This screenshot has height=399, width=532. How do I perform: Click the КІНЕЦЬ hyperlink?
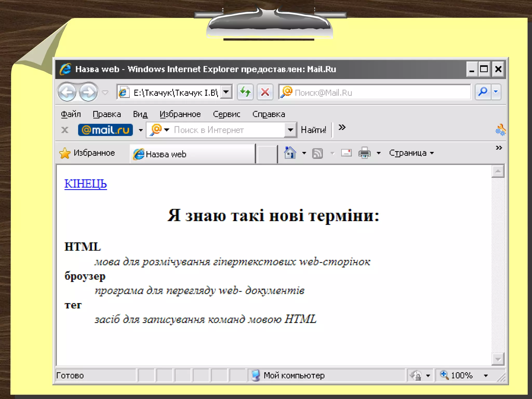pos(85,184)
